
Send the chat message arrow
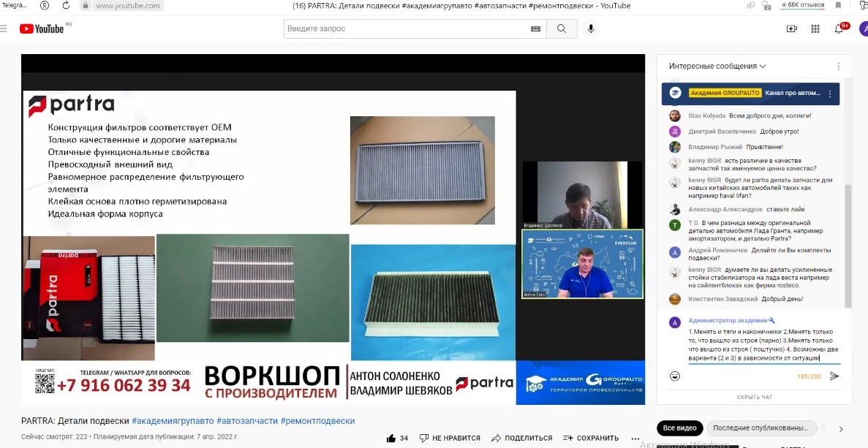click(834, 376)
